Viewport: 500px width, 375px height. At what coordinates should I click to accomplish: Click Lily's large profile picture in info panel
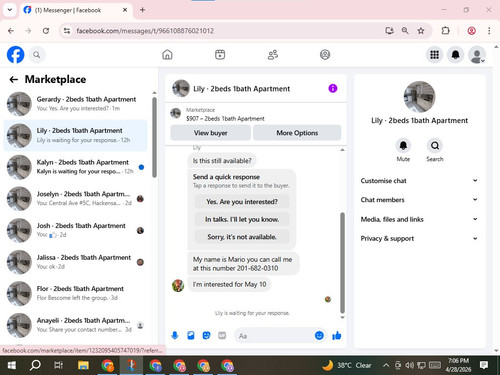[x=419, y=97]
